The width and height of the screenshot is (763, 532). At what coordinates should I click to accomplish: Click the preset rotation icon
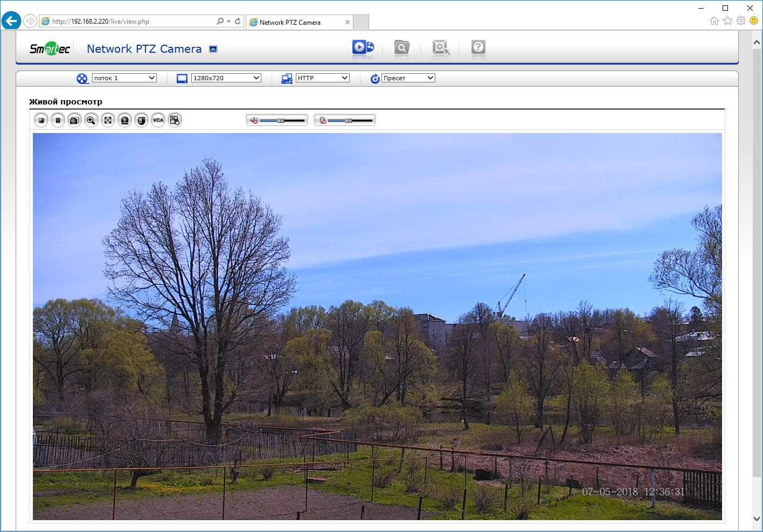tap(375, 79)
